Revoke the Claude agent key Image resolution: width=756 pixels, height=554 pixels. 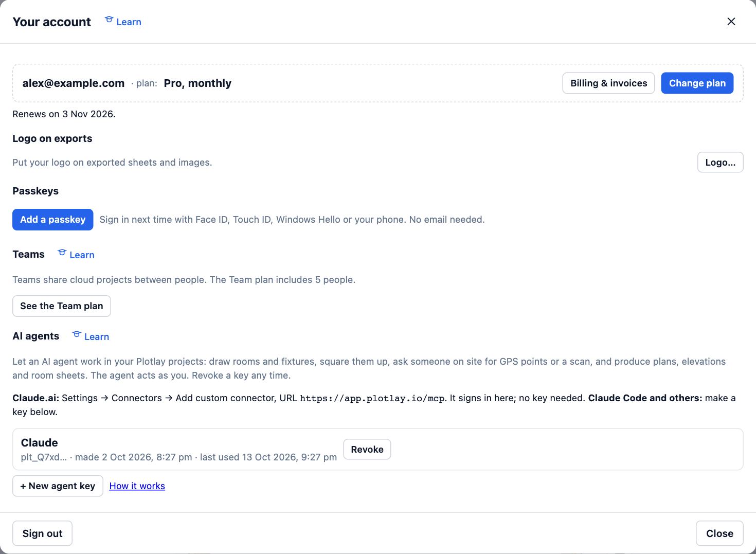coord(367,449)
